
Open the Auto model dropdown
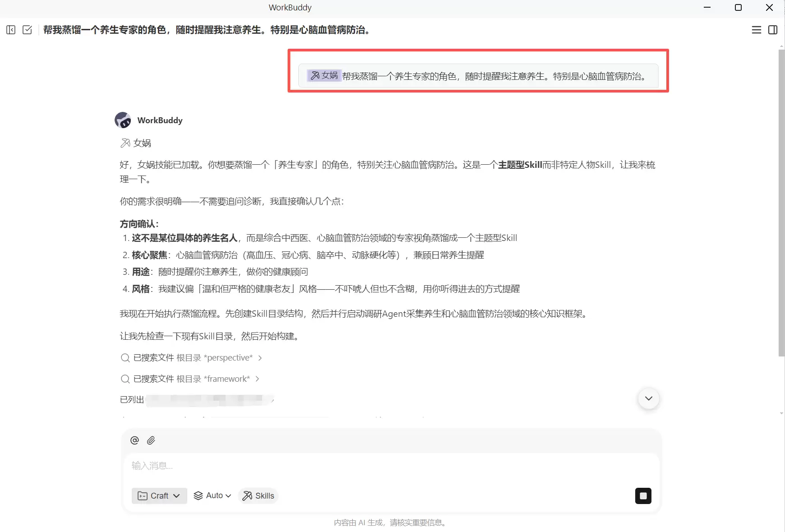tap(212, 495)
